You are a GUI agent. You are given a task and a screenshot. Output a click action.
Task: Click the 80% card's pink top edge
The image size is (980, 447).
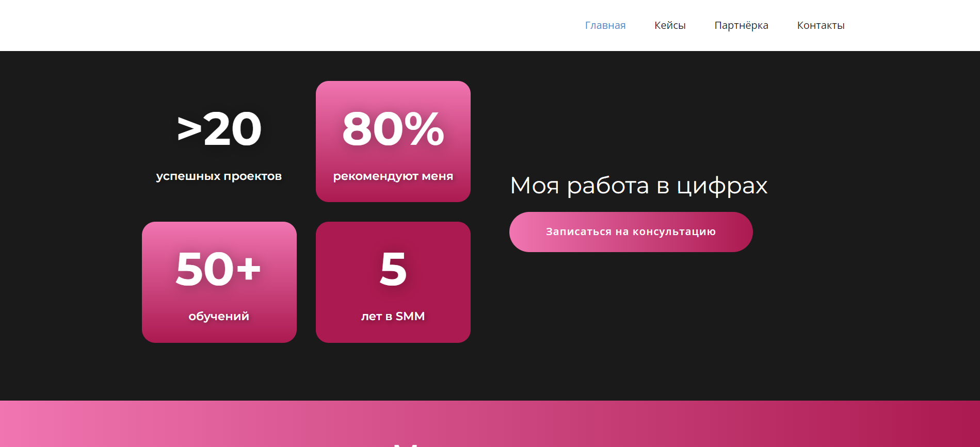click(x=393, y=90)
